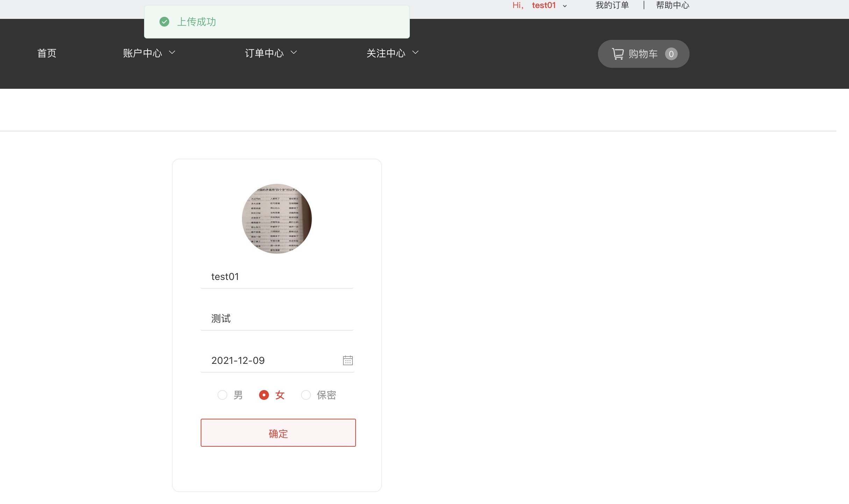Viewport: 849px width, 504px height.
Task: Click the cart item count badge
Action: coord(671,54)
